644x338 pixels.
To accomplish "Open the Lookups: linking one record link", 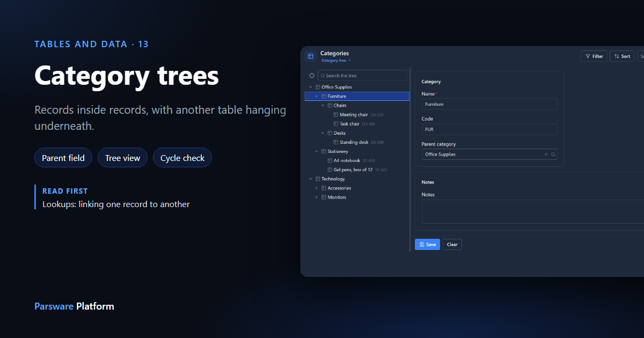I will [x=116, y=204].
